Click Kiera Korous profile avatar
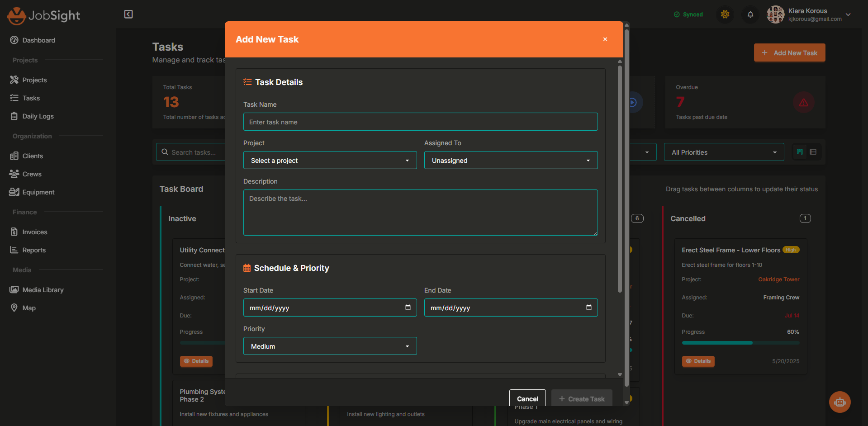This screenshot has height=426, width=868. (775, 14)
